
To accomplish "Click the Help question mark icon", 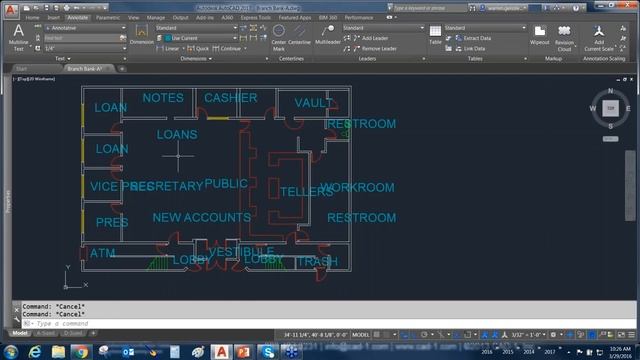I will pyautogui.click(x=576, y=8).
